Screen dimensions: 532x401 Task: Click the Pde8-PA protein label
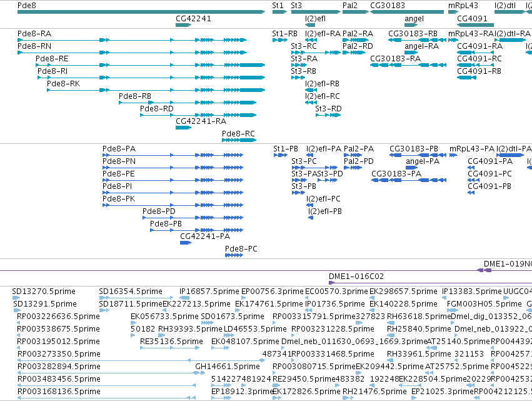119,149
